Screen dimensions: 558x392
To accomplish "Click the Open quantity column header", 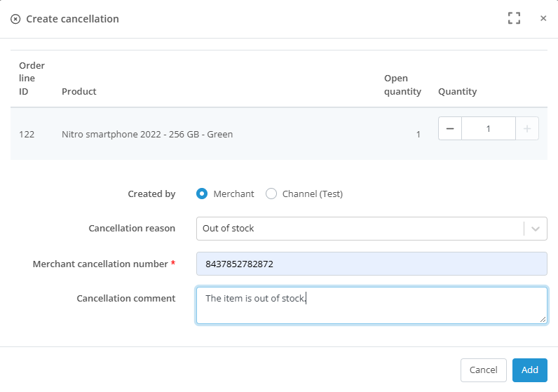I will (x=402, y=85).
